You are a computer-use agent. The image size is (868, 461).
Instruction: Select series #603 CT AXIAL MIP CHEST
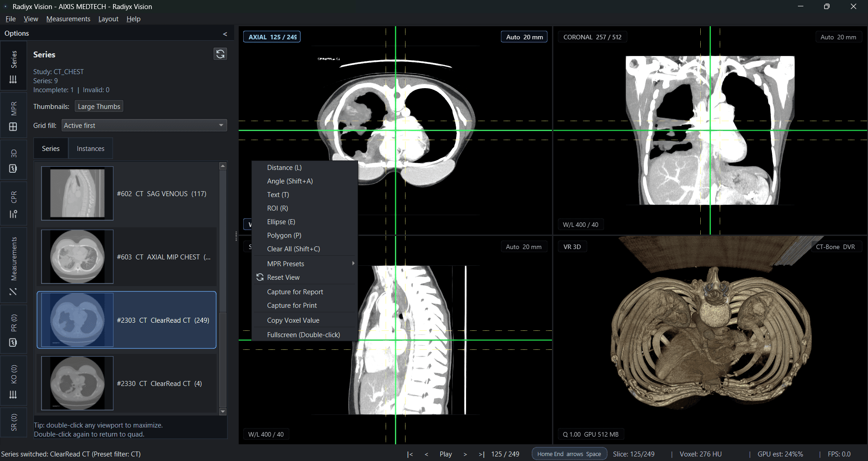tap(127, 257)
